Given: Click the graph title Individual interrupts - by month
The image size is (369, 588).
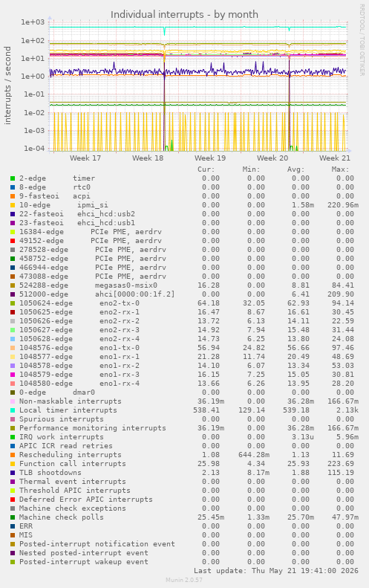Looking at the screenshot, I should point(184,15).
